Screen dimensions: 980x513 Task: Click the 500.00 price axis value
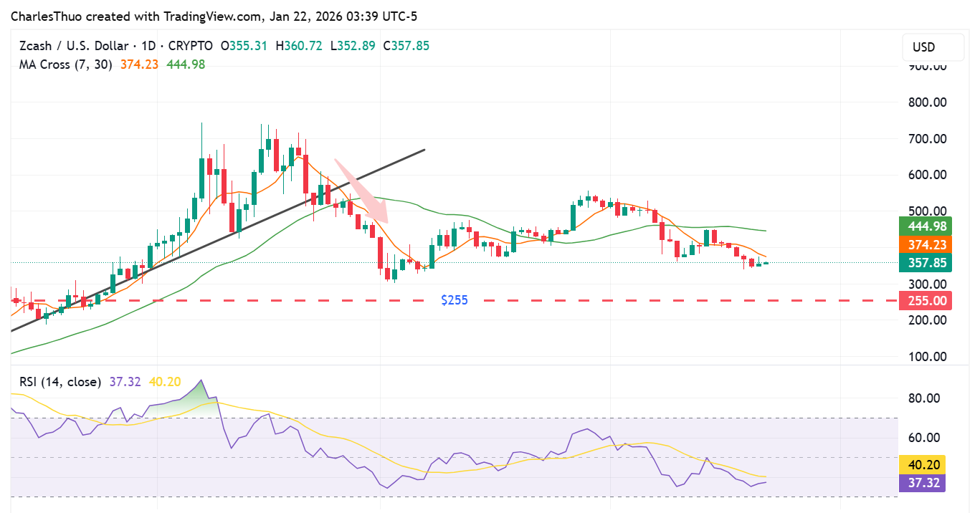(x=927, y=211)
